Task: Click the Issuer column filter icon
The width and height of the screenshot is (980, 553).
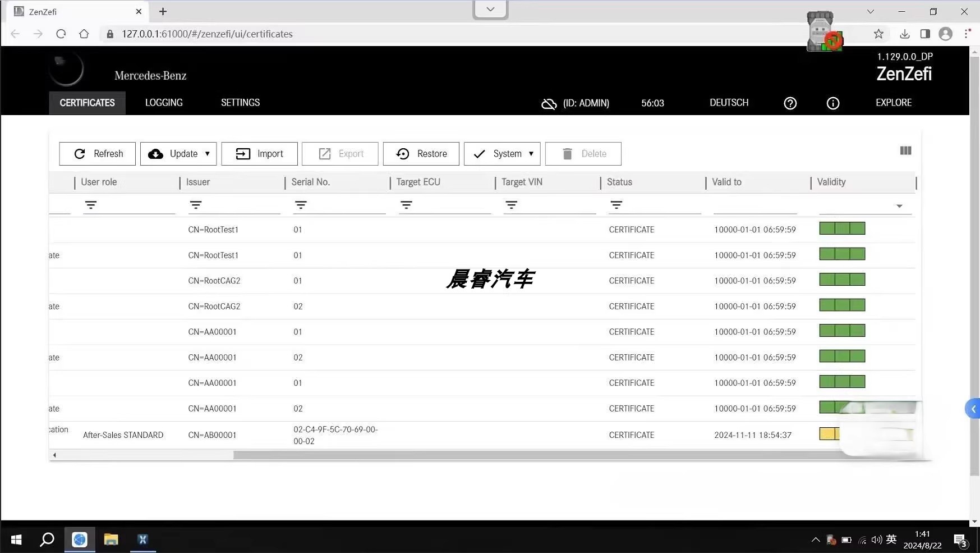Action: (x=195, y=205)
